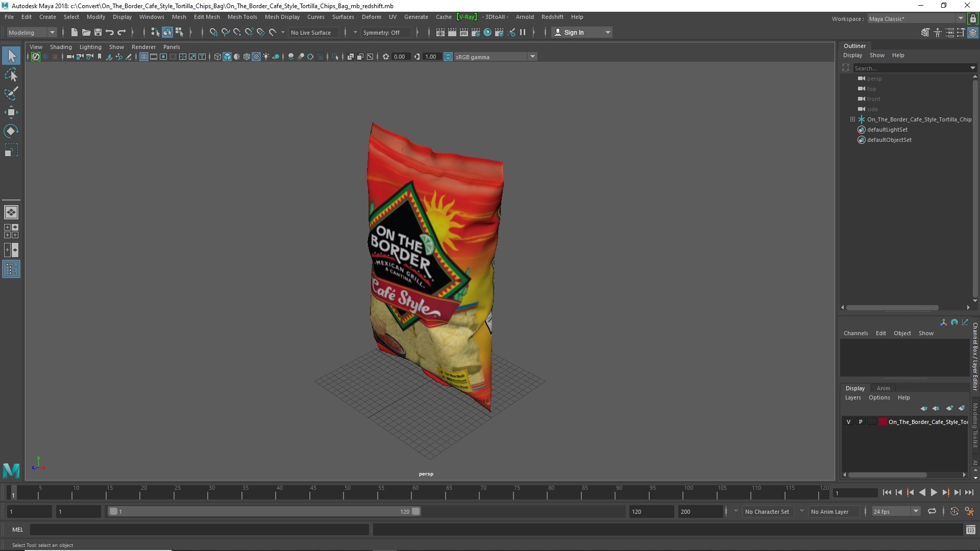Open the Channel Box / Layer Editor side tab
The height and width of the screenshot is (551, 980).
click(975, 356)
